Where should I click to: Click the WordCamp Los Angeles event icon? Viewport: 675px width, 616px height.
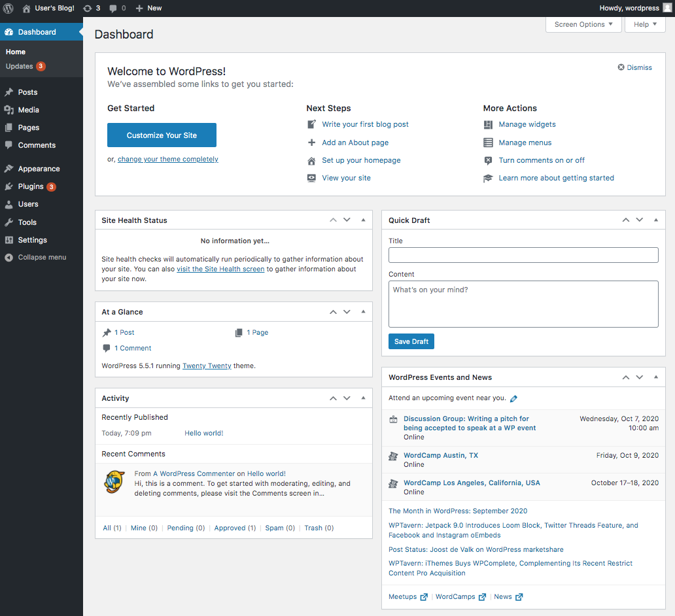[393, 483]
